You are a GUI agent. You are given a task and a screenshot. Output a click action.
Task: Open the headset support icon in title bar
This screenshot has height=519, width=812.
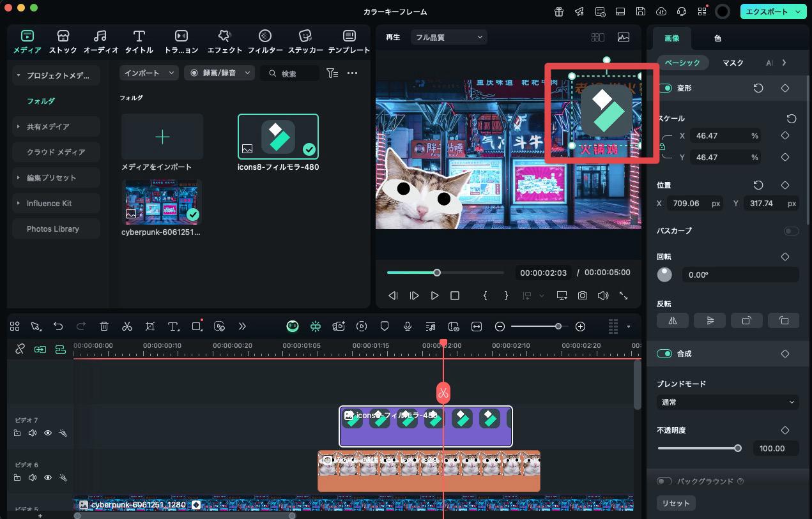click(682, 11)
